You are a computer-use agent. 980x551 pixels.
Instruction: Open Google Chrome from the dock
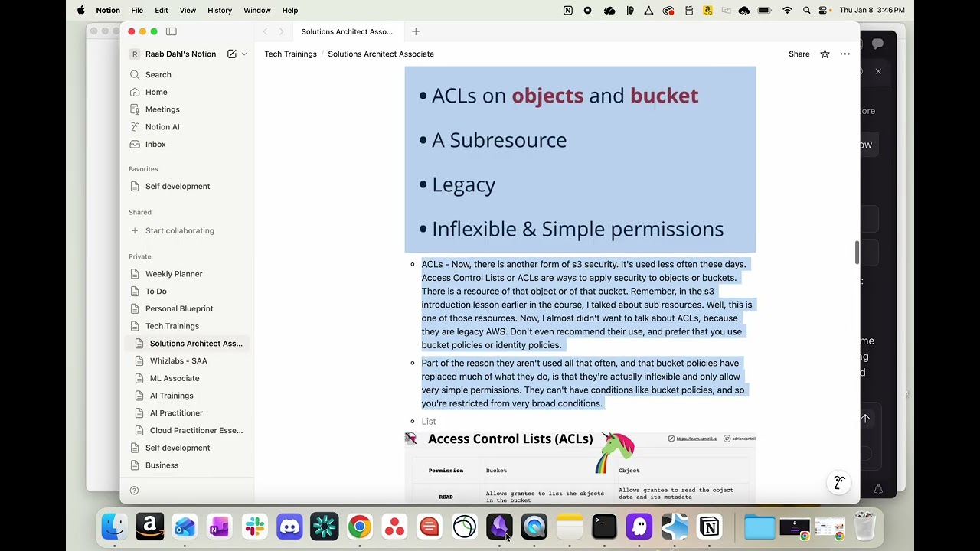pos(359,527)
